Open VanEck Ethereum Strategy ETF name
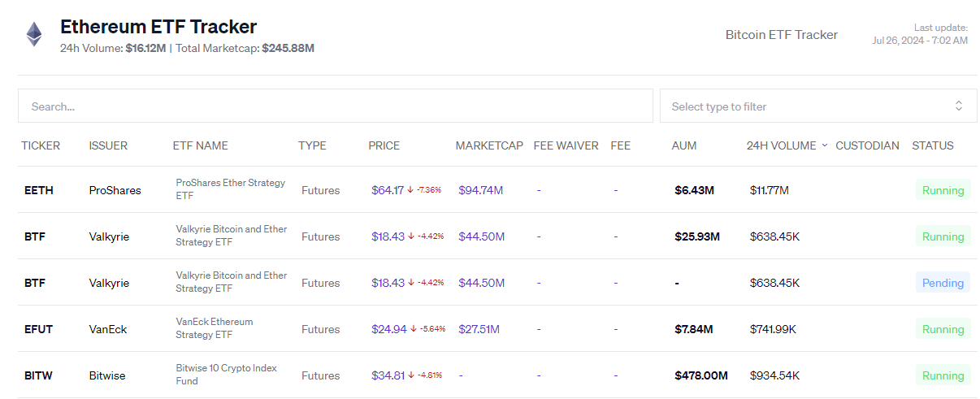 point(215,328)
